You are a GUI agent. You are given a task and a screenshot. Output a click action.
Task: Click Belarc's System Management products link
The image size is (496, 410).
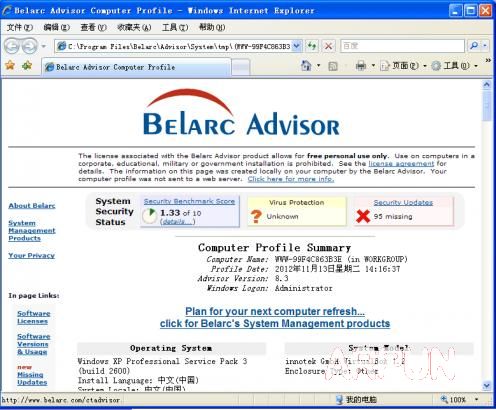click(275, 324)
